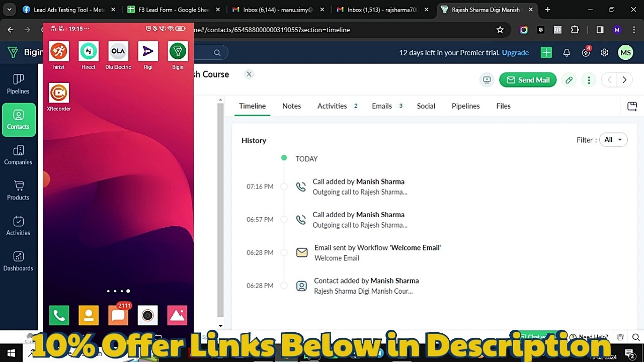Open the Chrome profile M avatar
644x362 pixels.
click(617, 30)
